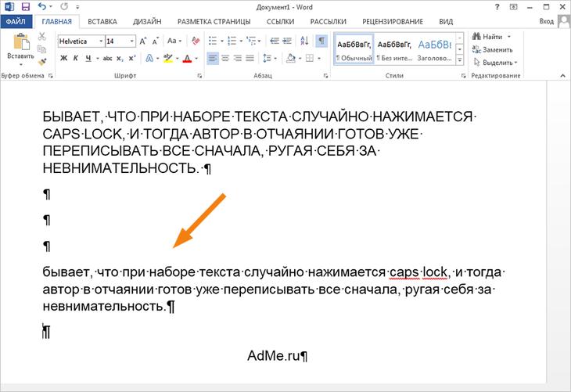Click the Найти find button
The image size is (571, 392).
point(492,37)
